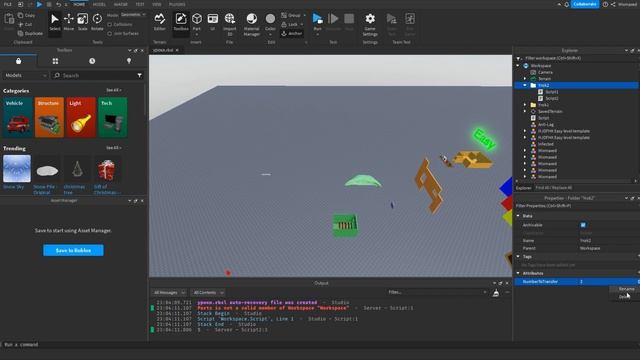Toggle the Archivable checkbox in Properties

click(x=583, y=225)
